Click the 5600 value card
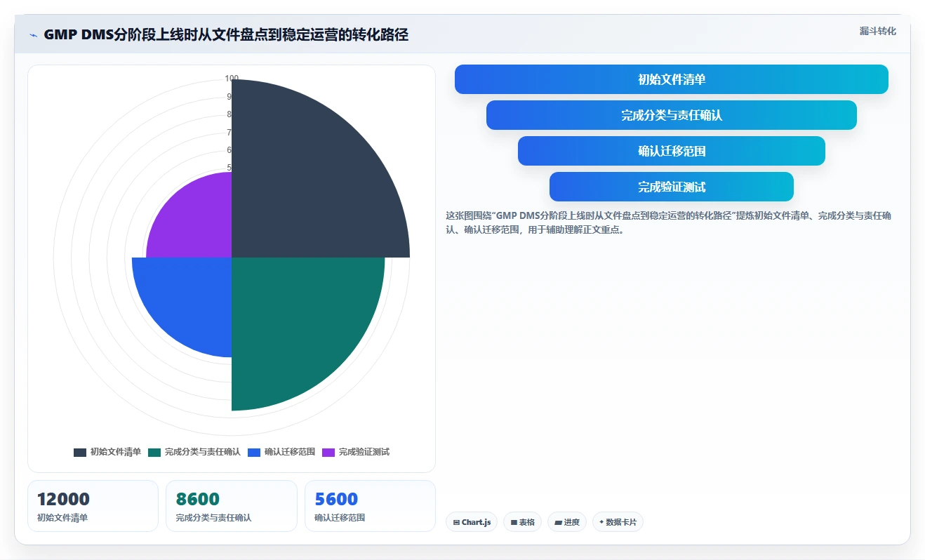 [x=370, y=506]
